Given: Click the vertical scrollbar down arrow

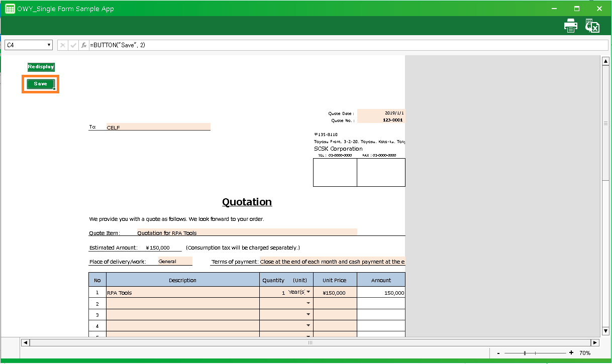Looking at the screenshot, I should point(605,331).
